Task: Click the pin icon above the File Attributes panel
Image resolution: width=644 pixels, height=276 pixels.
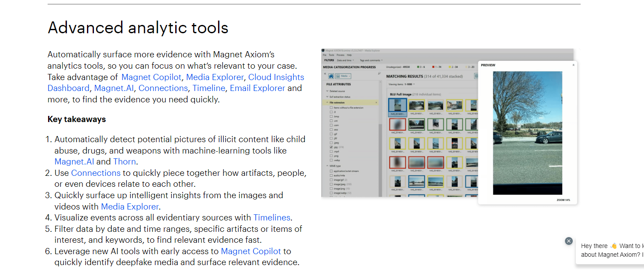Action: 379,73
